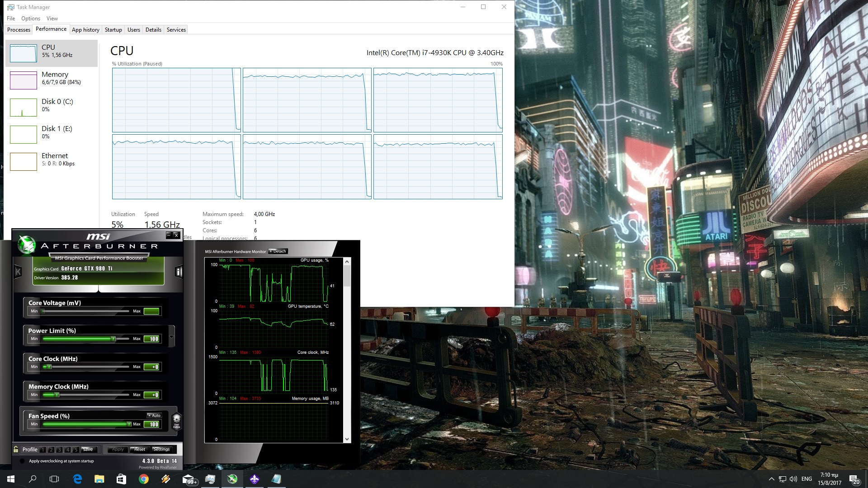This screenshot has width=868, height=488.
Task: Toggle the profile lock padlock icon
Action: click(16, 449)
